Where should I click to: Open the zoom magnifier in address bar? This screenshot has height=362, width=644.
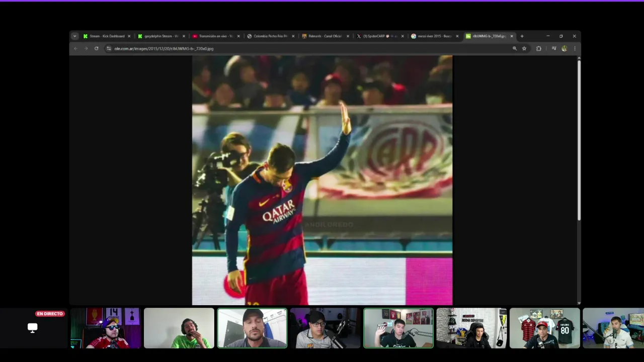click(514, 49)
